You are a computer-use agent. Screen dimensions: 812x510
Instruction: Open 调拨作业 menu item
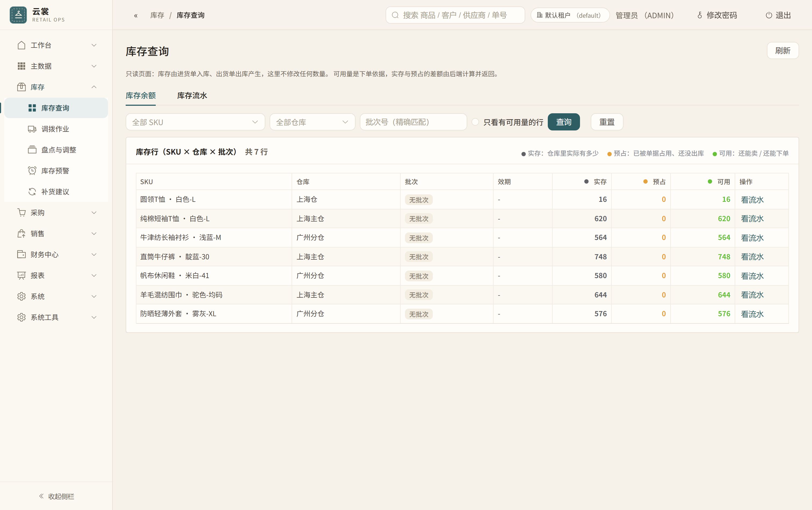(x=56, y=129)
